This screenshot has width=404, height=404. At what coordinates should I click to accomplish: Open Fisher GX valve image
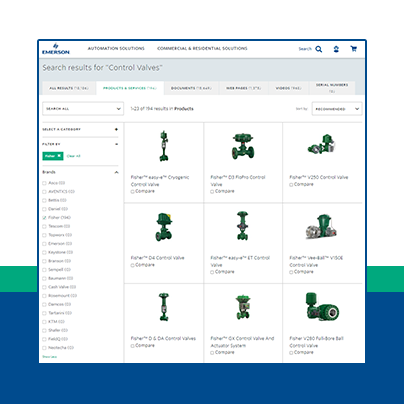(243, 307)
